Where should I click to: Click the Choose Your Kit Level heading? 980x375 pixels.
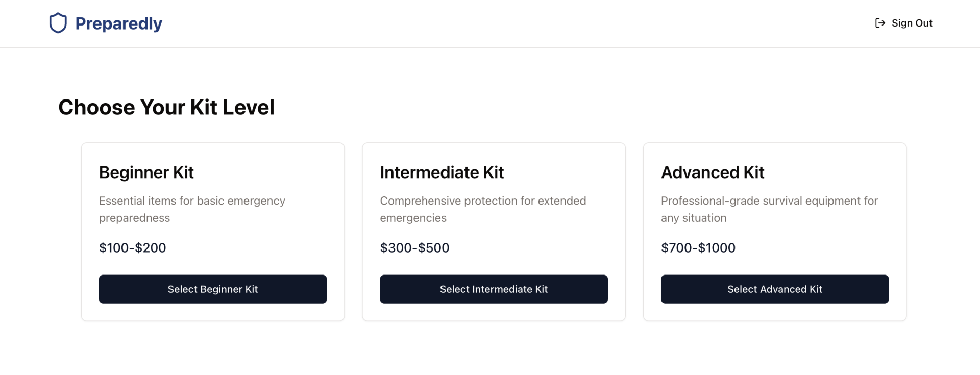(x=166, y=107)
